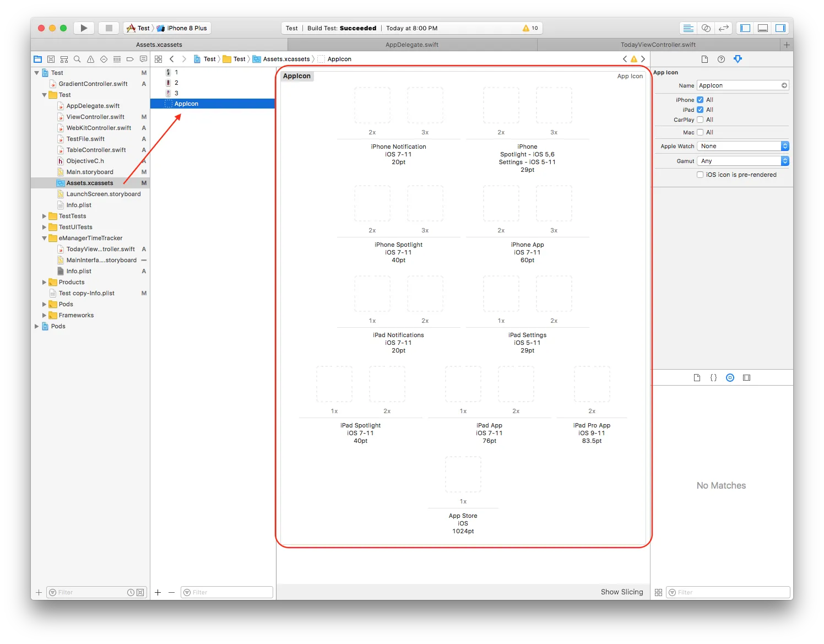Open the Debug navigator

(117, 59)
